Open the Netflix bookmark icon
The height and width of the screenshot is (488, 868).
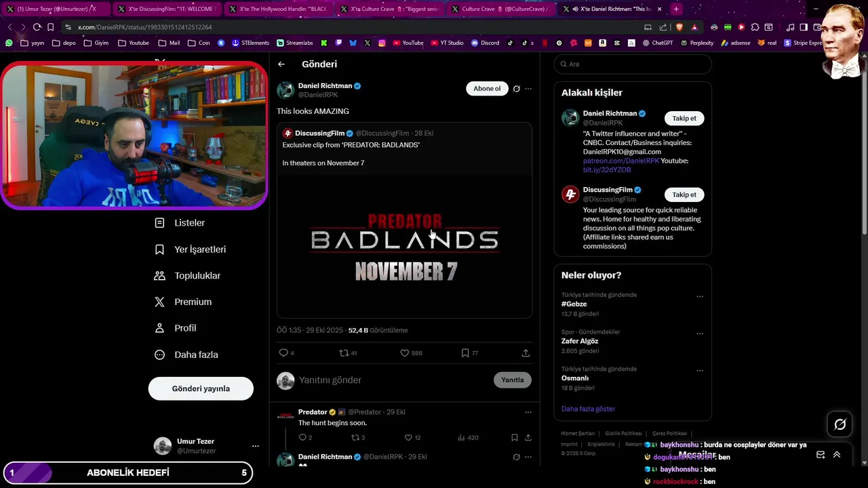545,43
